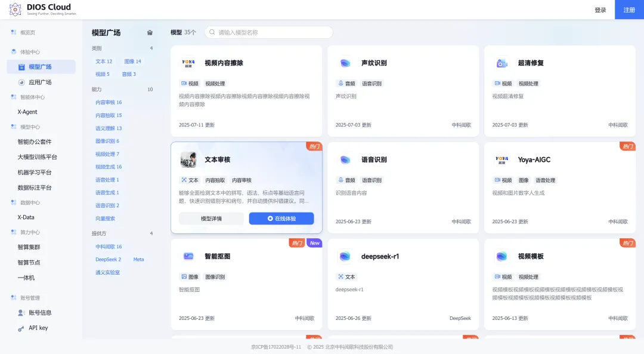The image size is (644, 354).
Task: Toggle the 文本 12 category filter
Action: click(x=104, y=61)
